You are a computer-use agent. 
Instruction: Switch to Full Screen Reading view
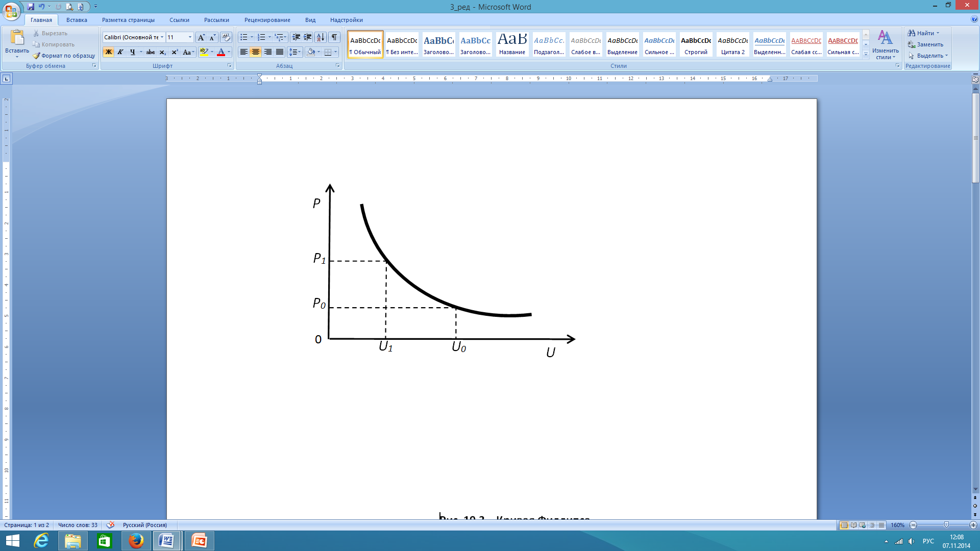[x=853, y=525]
